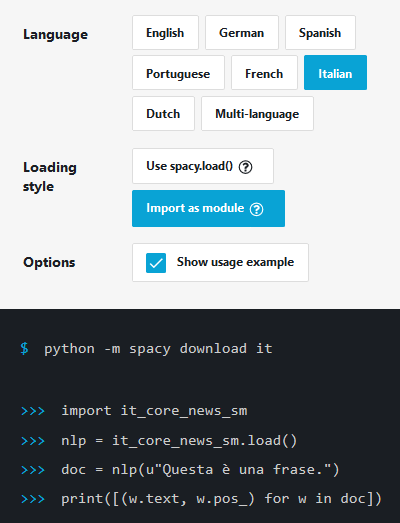
Task: Switch loading style to Use spacy.load()
Action: [x=203, y=166]
